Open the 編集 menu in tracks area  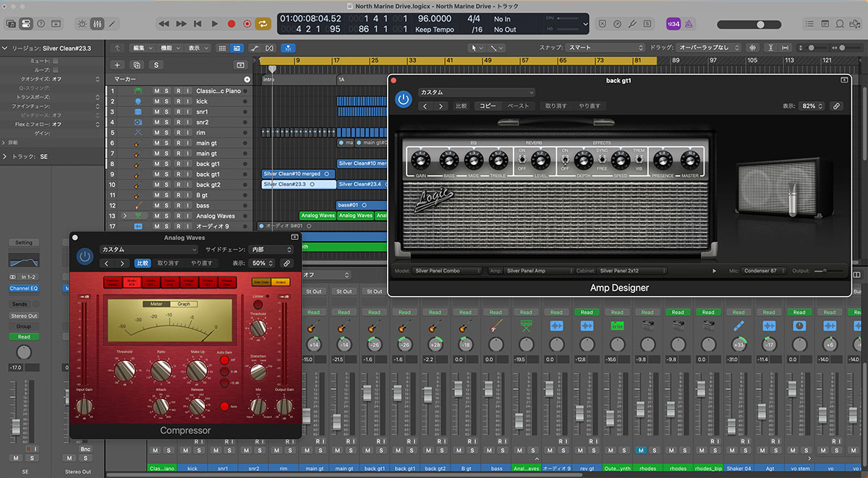(x=140, y=48)
